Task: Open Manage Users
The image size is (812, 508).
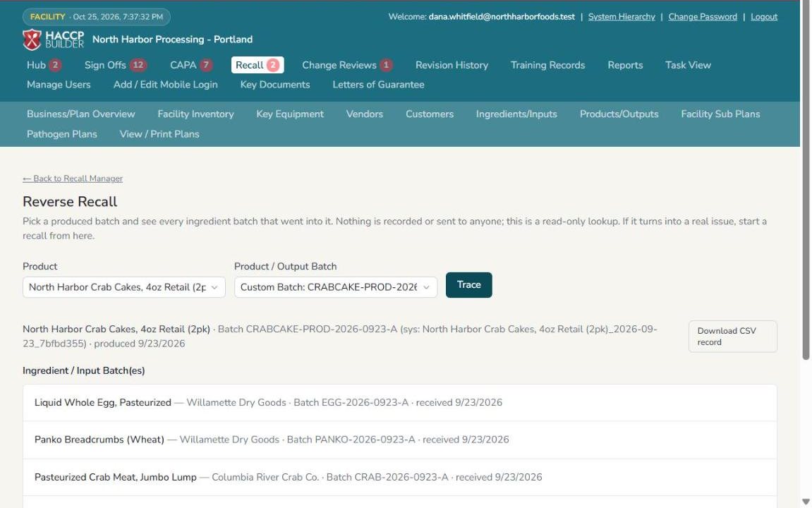Action: 59,85
